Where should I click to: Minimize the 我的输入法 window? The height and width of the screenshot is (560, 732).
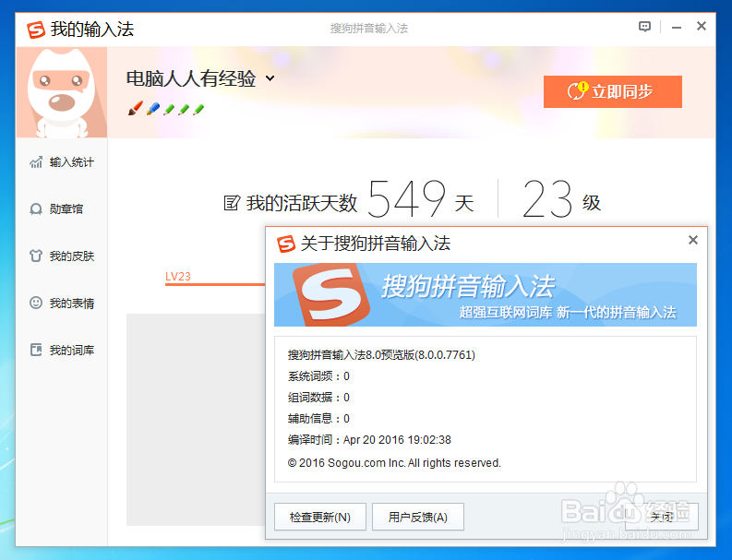677,28
